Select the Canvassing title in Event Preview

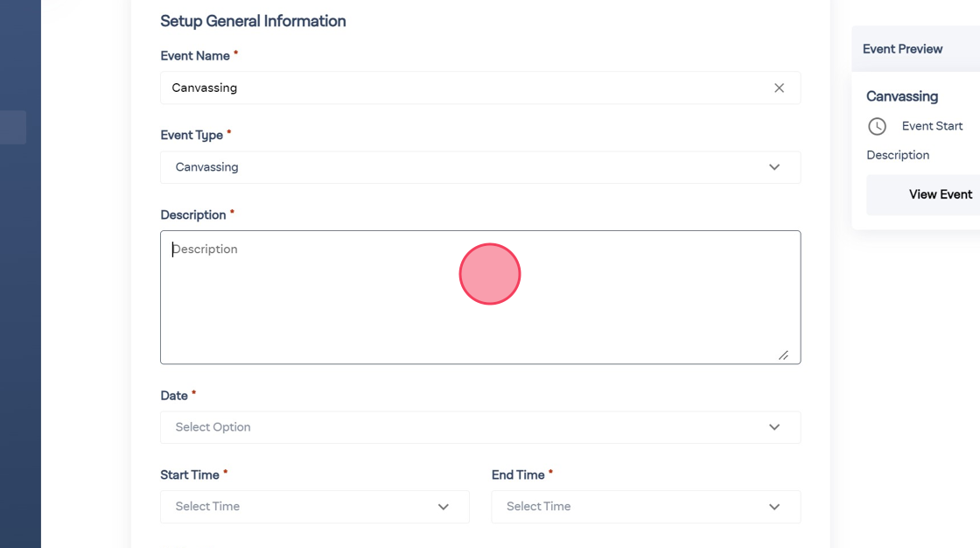(902, 96)
